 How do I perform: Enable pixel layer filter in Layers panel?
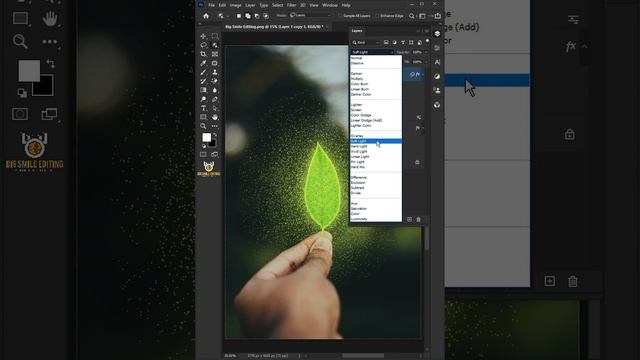[386, 42]
